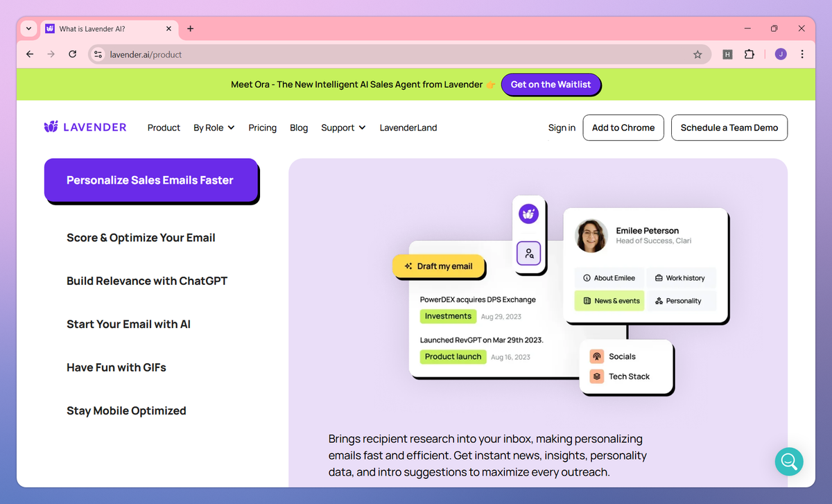Click the address bar URL lavender.ai/product
This screenshot has width=832, height=504.
[146, 54]
